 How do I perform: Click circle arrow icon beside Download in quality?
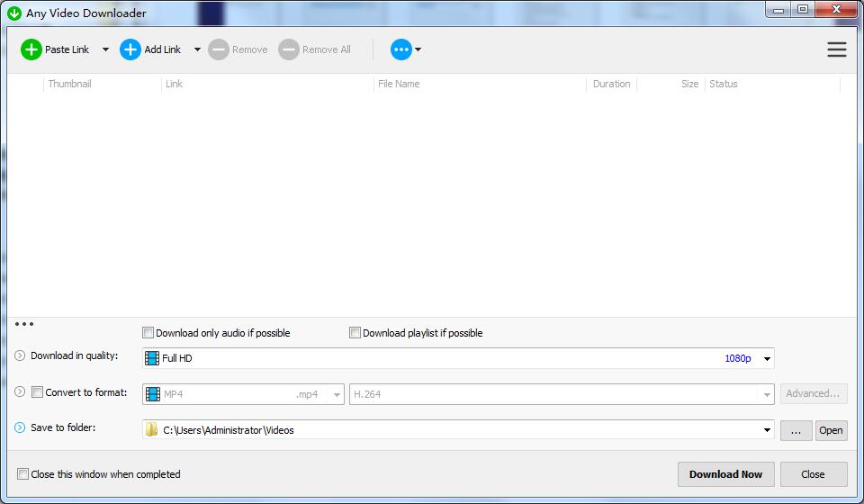pyautogui.click(x=20, y=355)
